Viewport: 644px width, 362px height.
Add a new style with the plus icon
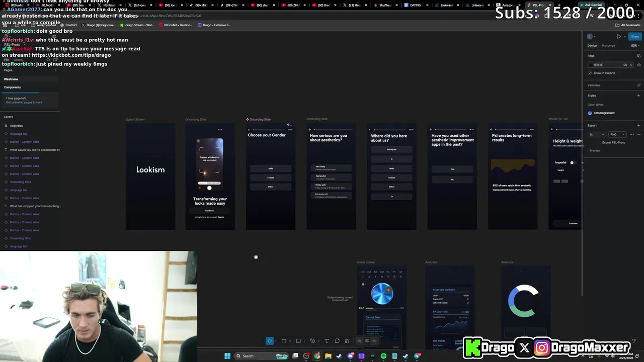(639, 95)
